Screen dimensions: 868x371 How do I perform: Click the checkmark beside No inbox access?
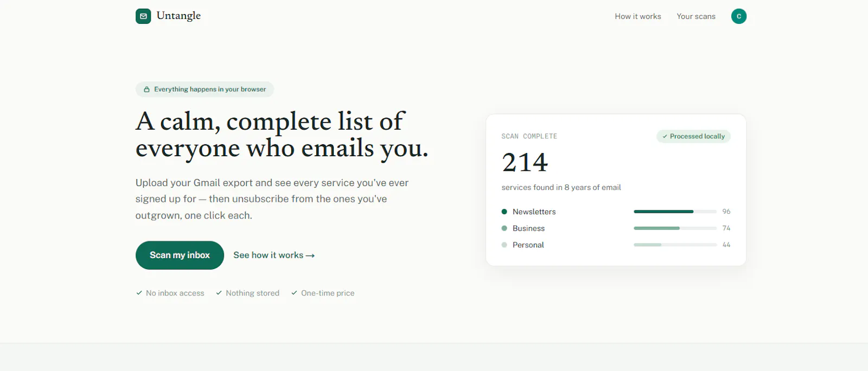pyautogui.click(x=139, y=293)
